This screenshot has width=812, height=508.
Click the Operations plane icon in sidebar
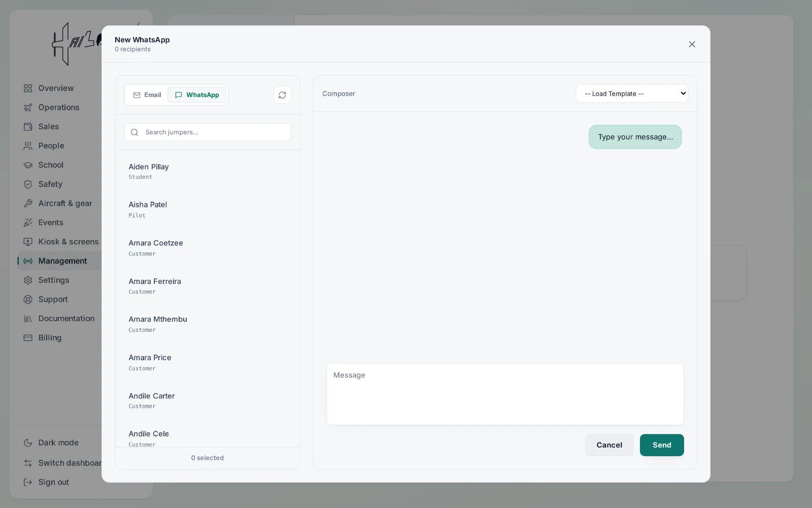28,108
